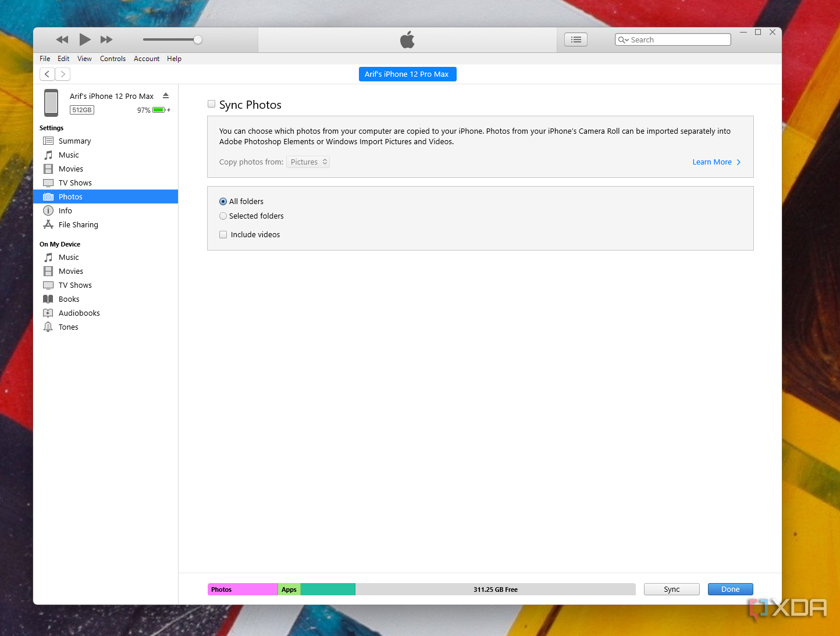The image size is (840, 636).
Task: Minimize the iTunes window
Action: [743, 32]
